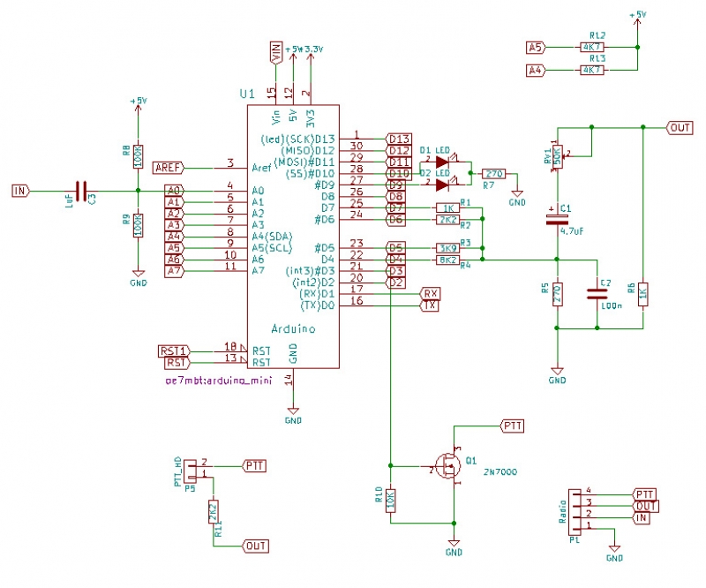Click the P1 Radio connector symbol
706x588 pixels.
tap(575, 512)
